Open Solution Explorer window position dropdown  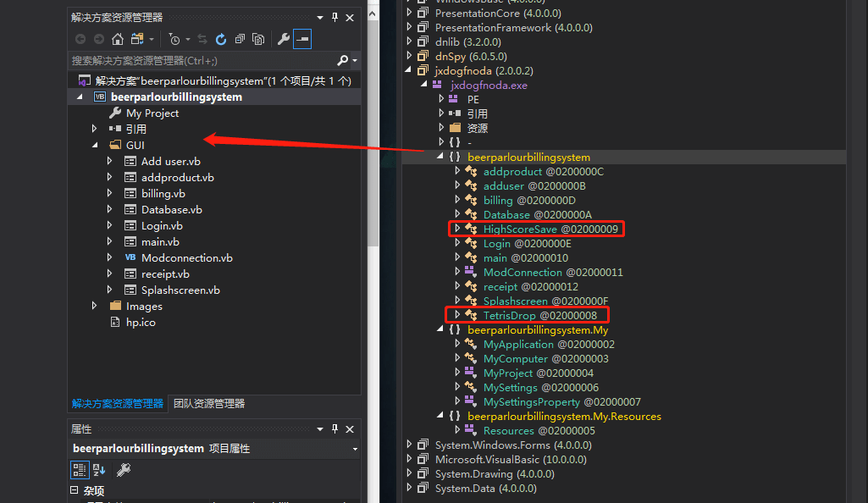[320, 18]
